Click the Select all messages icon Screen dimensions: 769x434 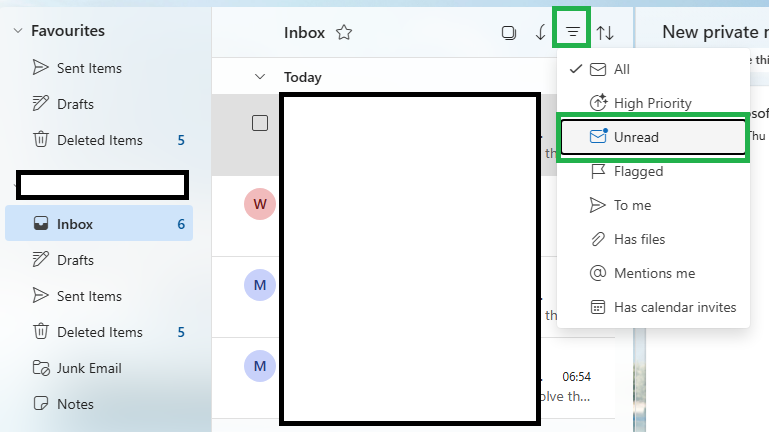tap(509, 32)
